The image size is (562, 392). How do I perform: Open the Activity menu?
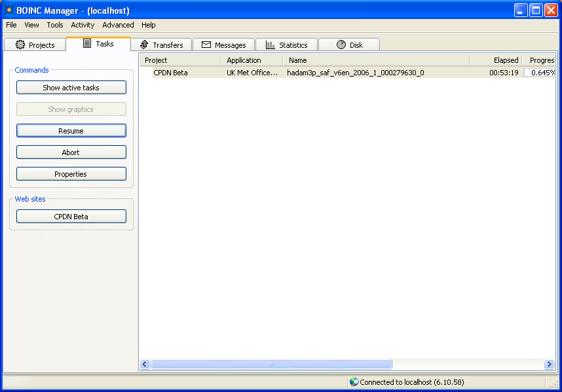[83, 25]
